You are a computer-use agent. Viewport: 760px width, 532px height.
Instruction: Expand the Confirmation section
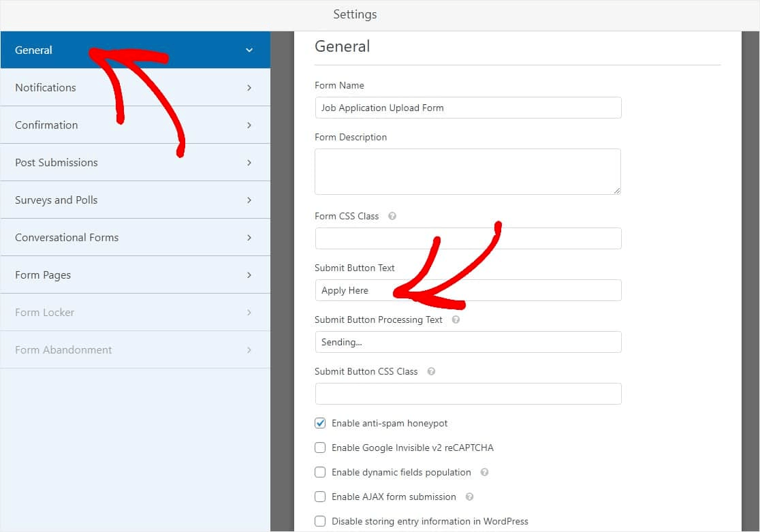pyautogui.click(x=135, y=125)
